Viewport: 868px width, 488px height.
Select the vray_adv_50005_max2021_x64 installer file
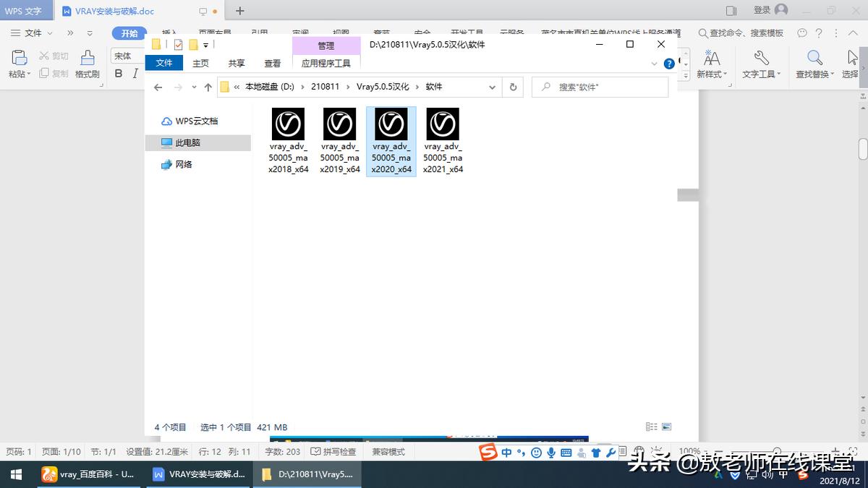click(443, 137)
